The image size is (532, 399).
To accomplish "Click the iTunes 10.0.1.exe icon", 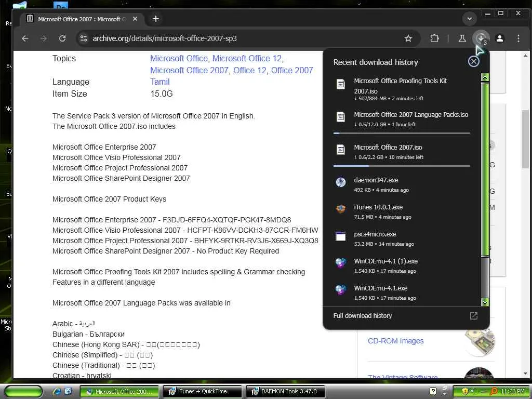I will coord(341,209).
